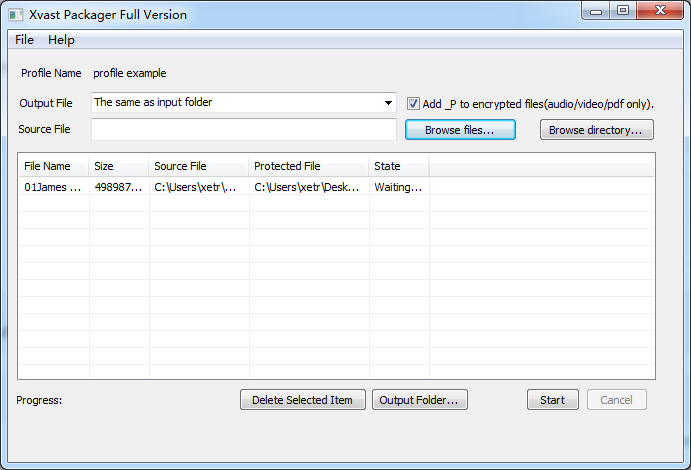Click the Delete Selected Item button
This screenshot has width=691, height=470.
pos(302,400)
